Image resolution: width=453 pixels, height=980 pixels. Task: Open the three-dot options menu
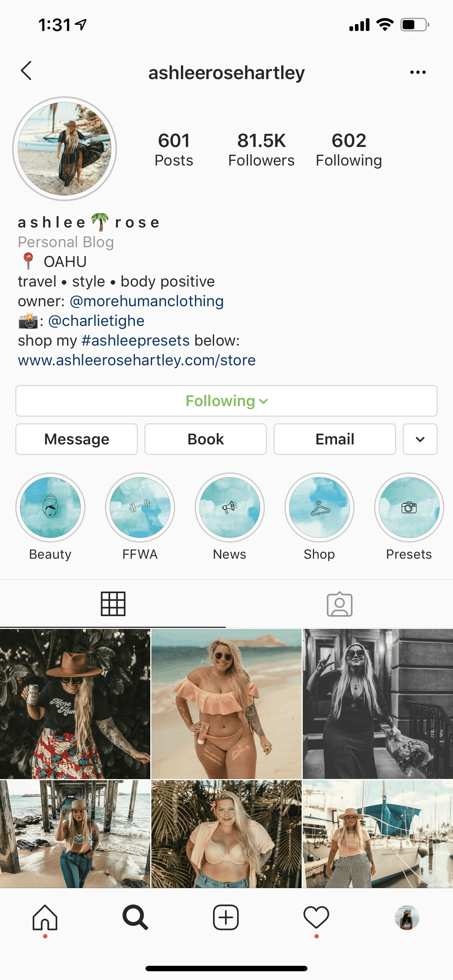[x=418, y=72]
